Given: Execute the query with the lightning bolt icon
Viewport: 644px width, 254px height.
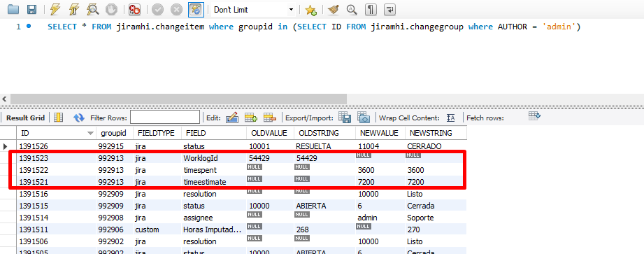Looking at the screenshot, I should pos(55,9).
